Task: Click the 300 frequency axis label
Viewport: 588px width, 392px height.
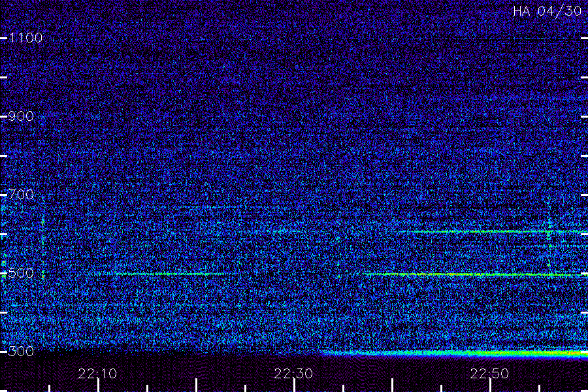Action: (21, 351)
